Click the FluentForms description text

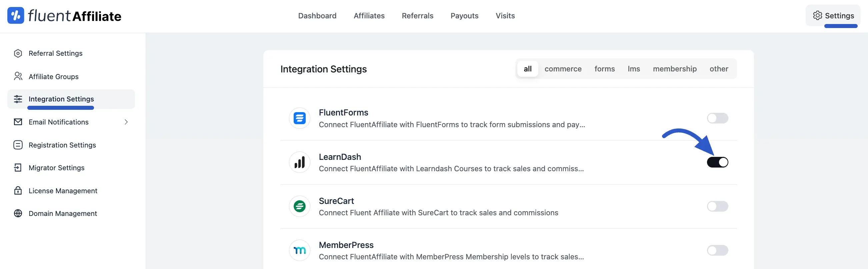coord(452,124)
